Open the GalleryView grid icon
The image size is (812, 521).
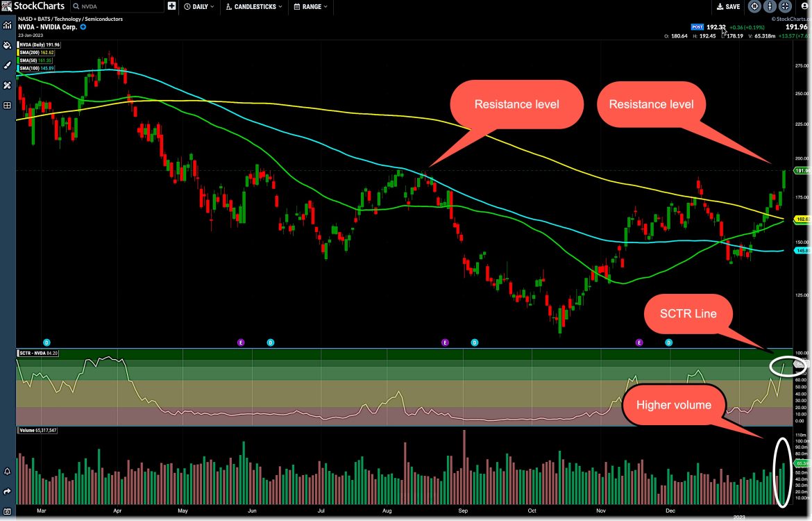click(6, 105)
